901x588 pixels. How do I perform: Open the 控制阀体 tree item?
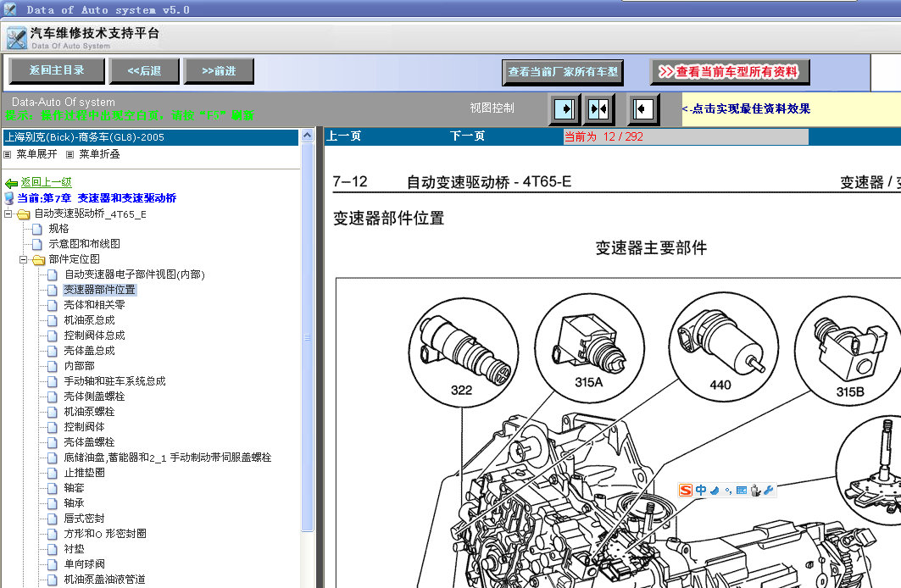pos(85,427)
